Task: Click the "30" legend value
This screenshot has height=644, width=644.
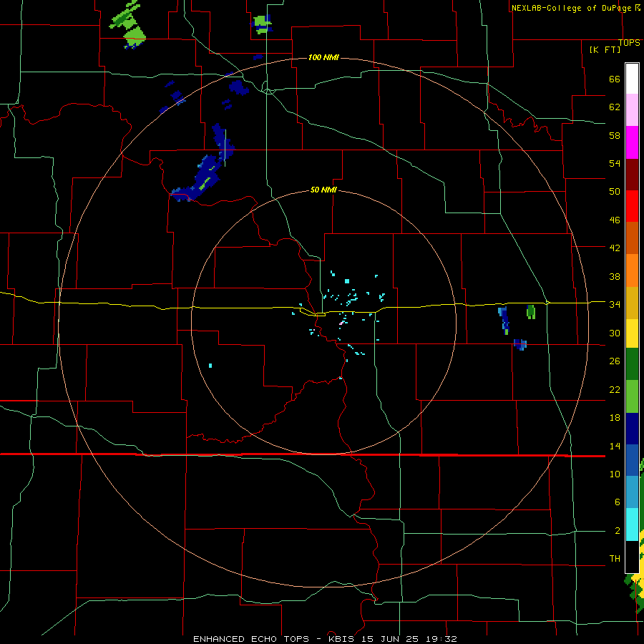Action: coord(615,333)
